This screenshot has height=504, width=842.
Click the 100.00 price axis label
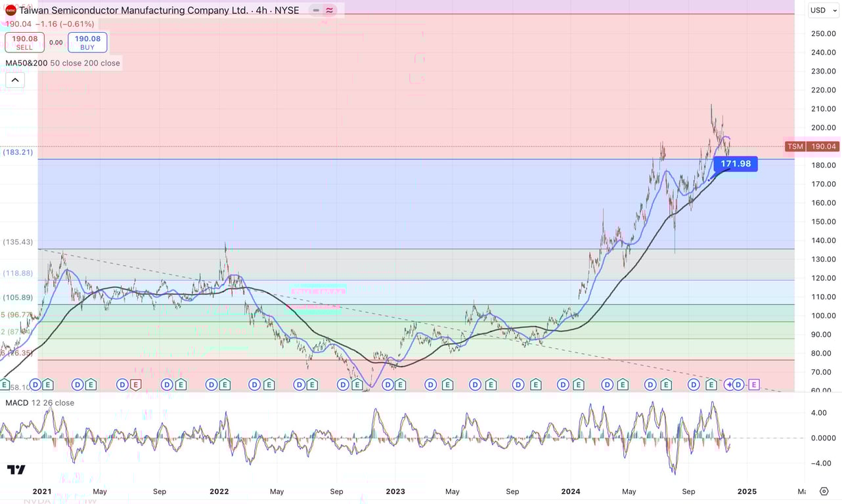(x=823, y=316)
